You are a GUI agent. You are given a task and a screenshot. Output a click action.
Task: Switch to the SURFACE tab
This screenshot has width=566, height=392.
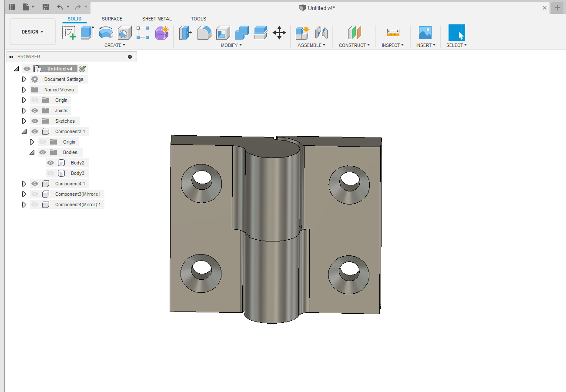(112, 19)
